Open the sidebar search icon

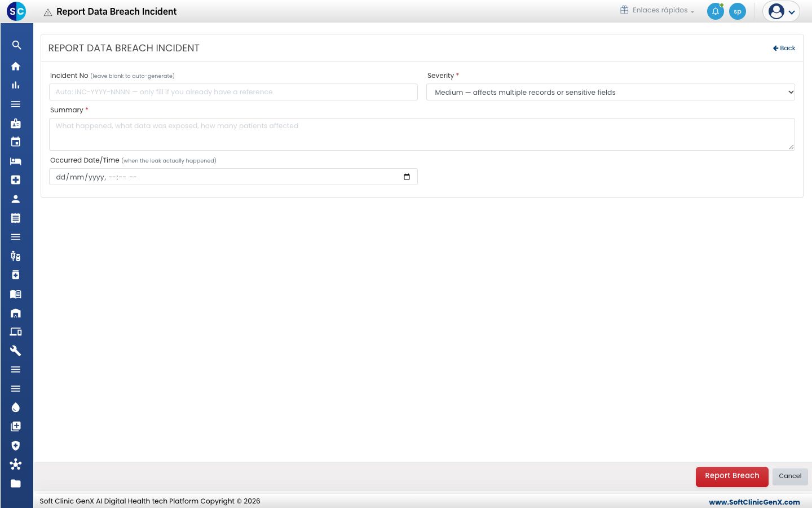point(16,45)
